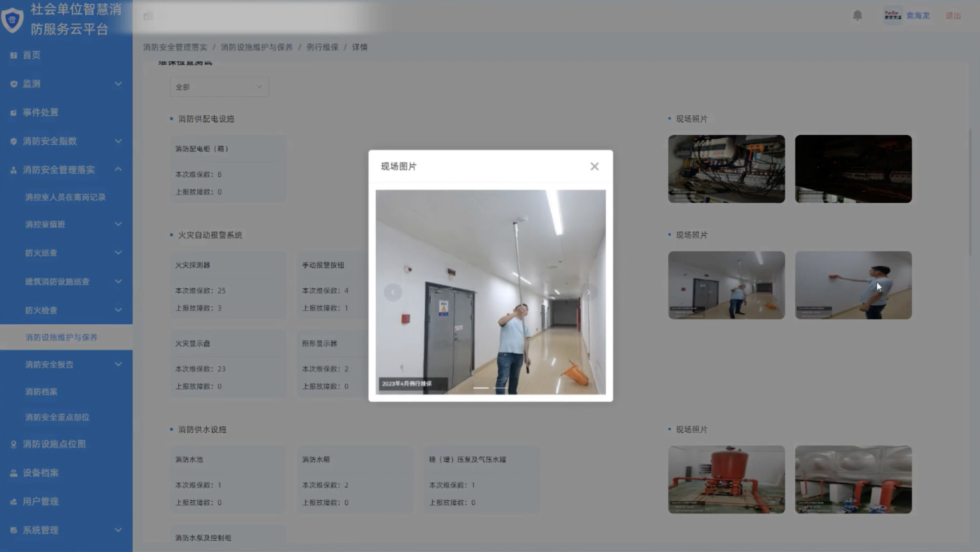Open the 全部 filter dropdown
The image size is (980, 552).
coord(219,87)
